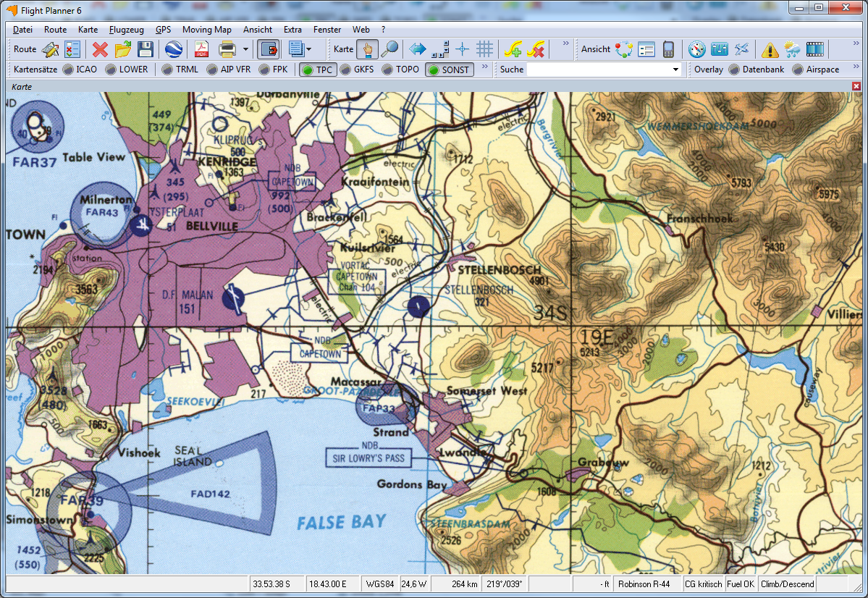868x598 pixels.
Task: Click the yellow warning triangle icon
Action: click(770, 49)
